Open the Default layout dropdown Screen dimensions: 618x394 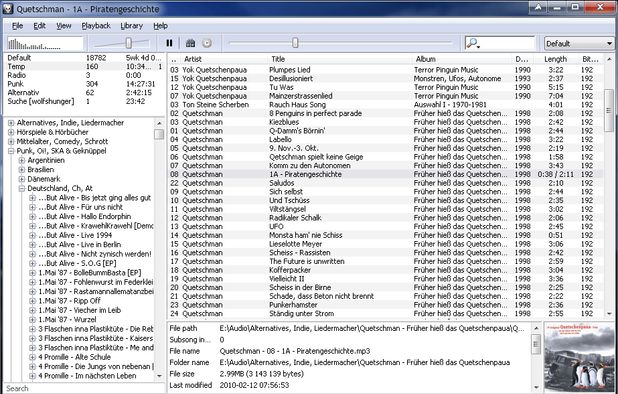579,43
